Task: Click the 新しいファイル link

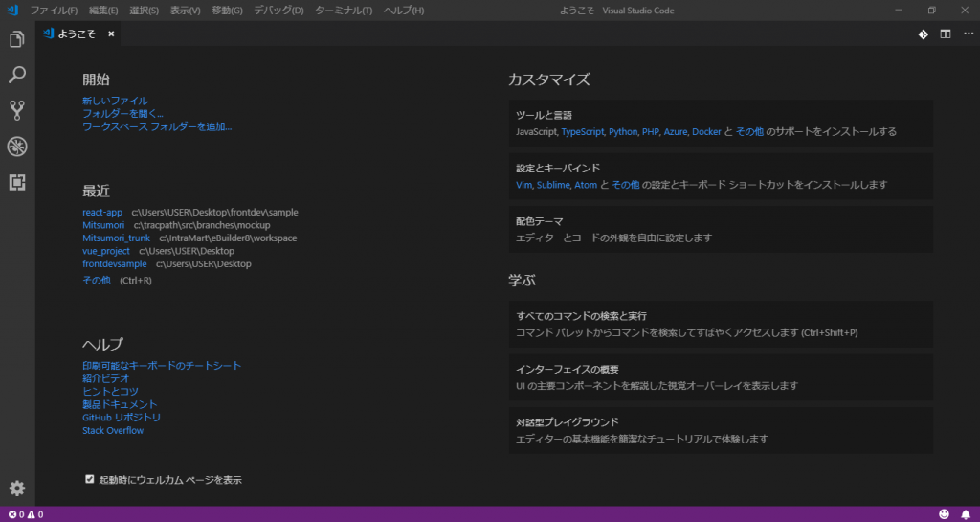Action: pyautogui.click(x=115, y=101)
